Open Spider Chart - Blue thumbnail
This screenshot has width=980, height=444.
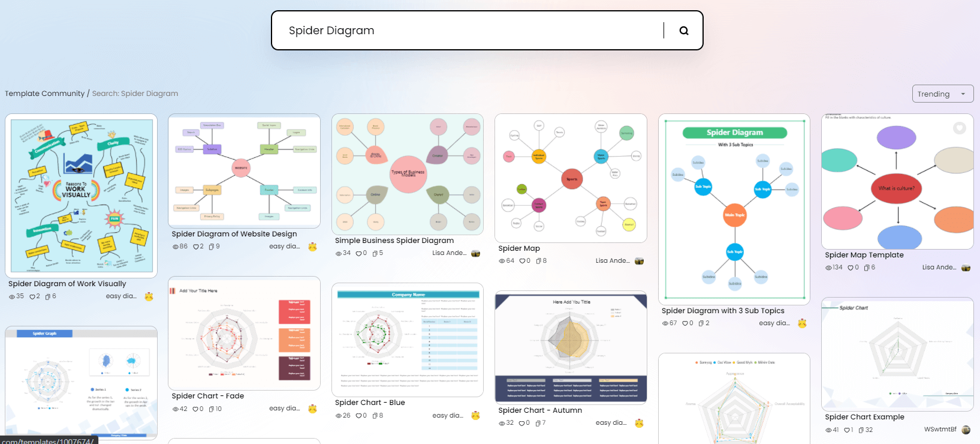[x=408, y=340]
